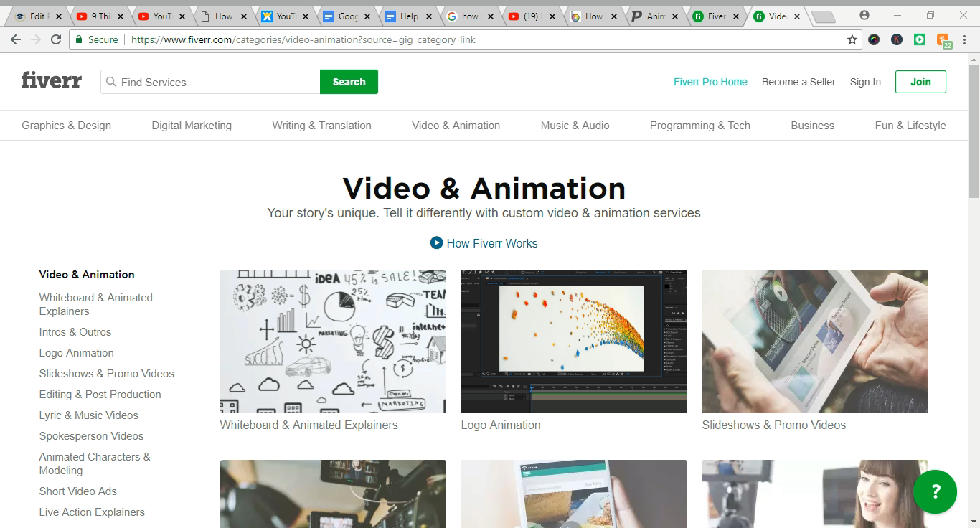This screenshot has width=980, height=528.
Task: Click the fiverr logo
Action: pos(51,80)
